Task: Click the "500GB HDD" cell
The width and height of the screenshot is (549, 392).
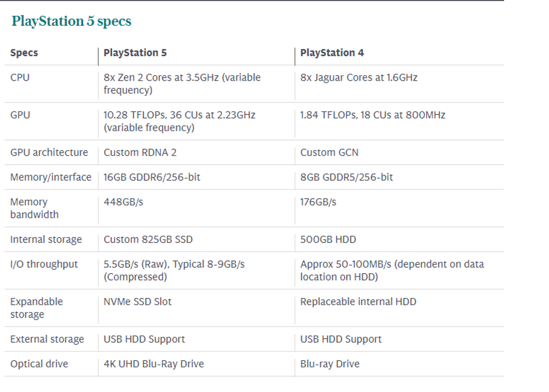Action: [328, 240]
